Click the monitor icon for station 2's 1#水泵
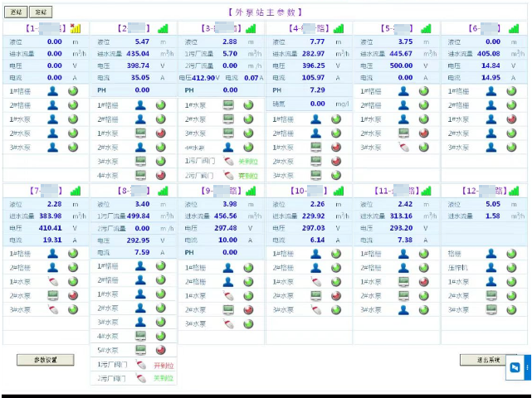This screenshot has width=532, height=398. 139,133
